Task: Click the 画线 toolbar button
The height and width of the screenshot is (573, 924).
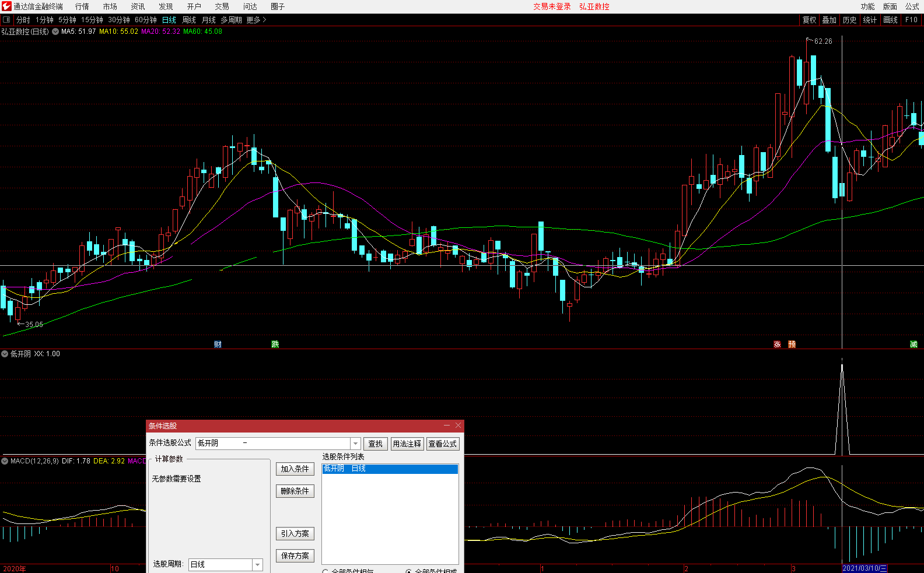Action: [891, 20]
